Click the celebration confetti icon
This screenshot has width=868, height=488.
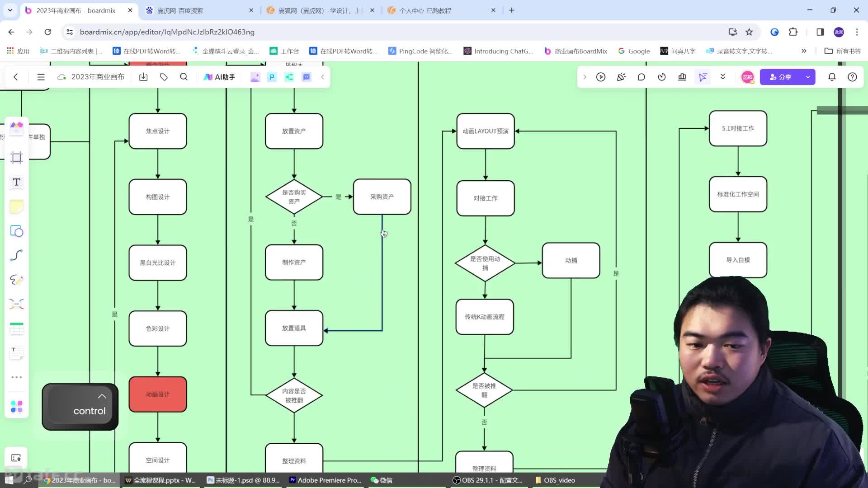point(621,77)
